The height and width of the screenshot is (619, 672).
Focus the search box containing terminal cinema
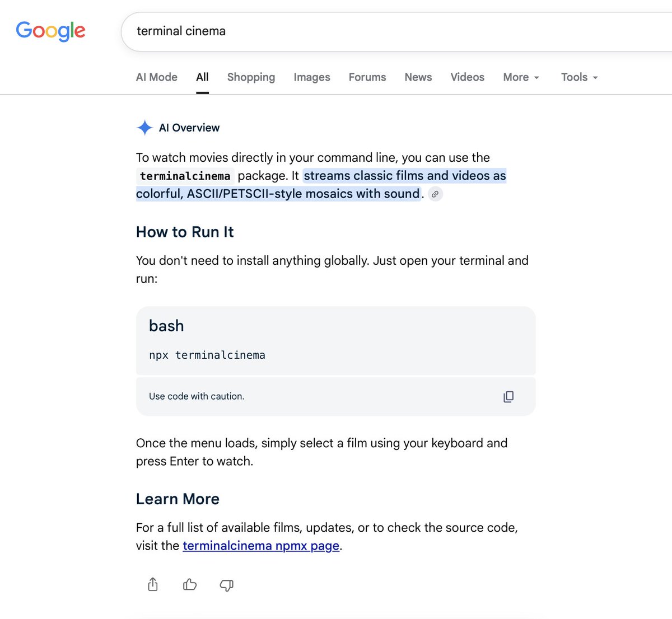(396, 31)
